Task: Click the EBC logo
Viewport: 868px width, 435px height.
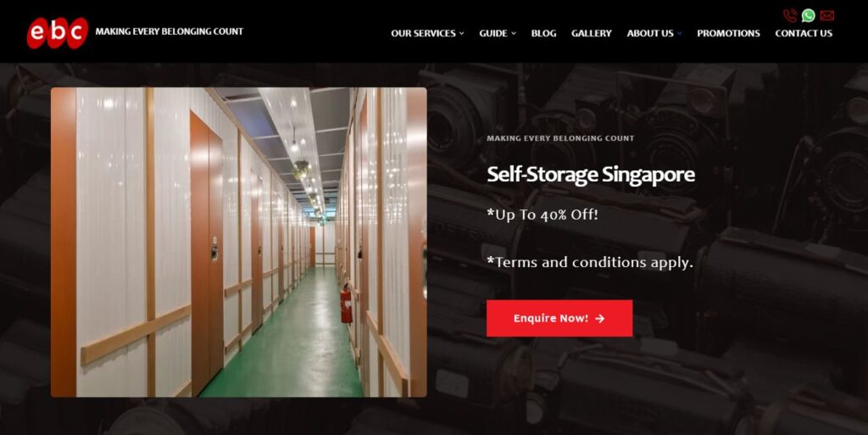Action: (x=58, y=33)
